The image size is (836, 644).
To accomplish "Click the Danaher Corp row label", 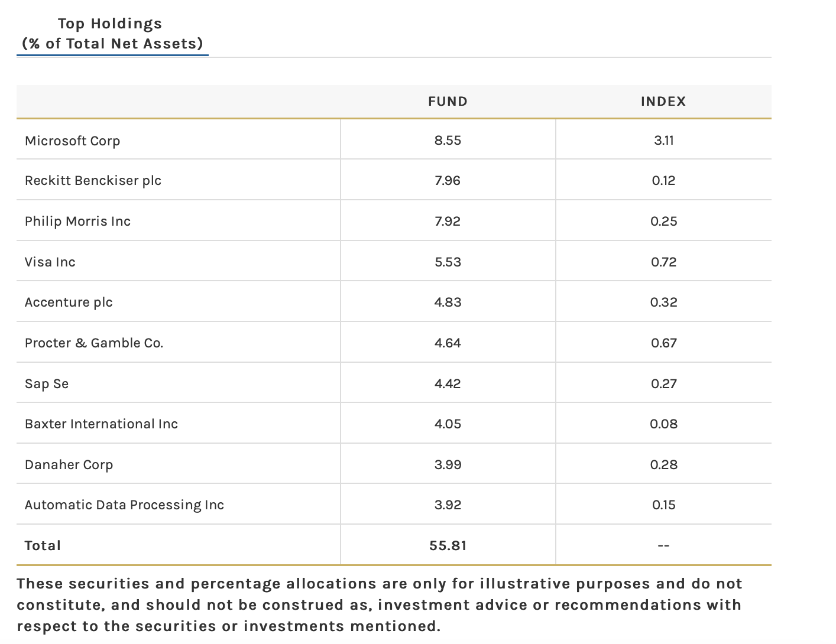I will [x=69, y=465].
